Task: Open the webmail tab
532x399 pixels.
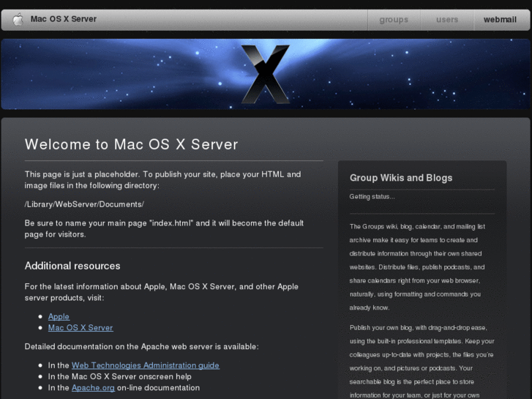Action: click(x=500, y=20)
